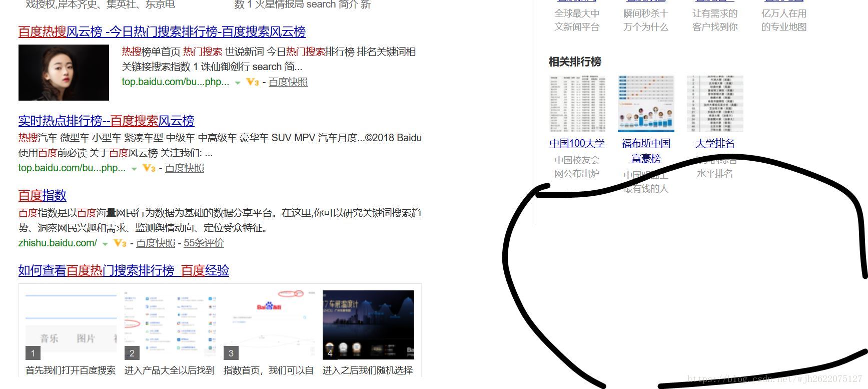Open 实时热点排行榜--百度搜索风云榜 result title
Image resolution: width=868 pixels, height=389 pixels.
click(x=106, y=121)
